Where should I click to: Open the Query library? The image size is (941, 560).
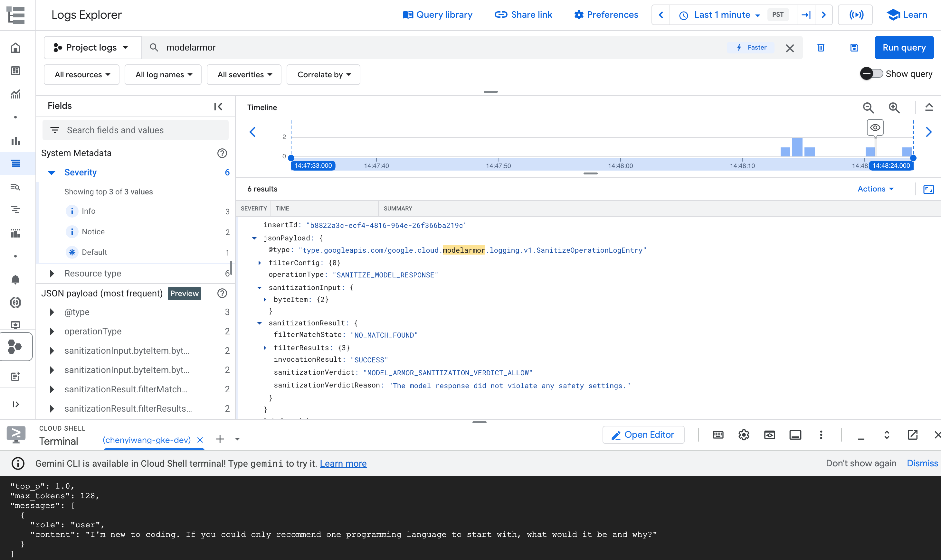point(437,15)
